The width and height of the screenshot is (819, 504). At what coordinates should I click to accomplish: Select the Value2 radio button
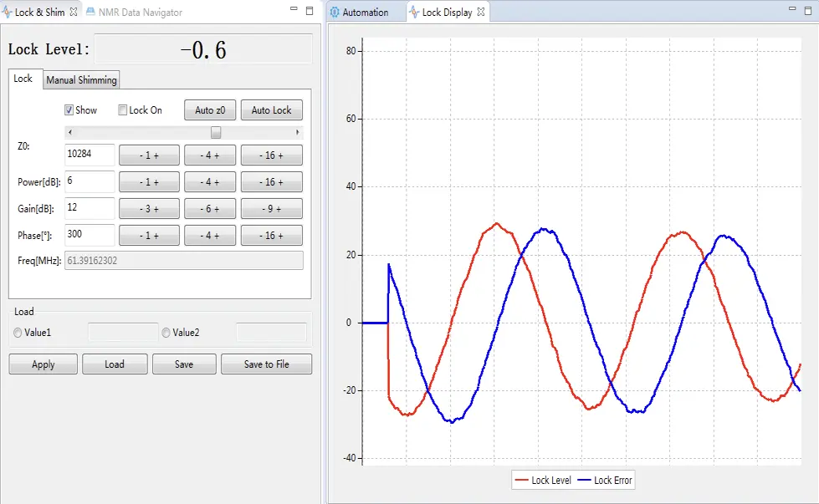pos(166,333)
